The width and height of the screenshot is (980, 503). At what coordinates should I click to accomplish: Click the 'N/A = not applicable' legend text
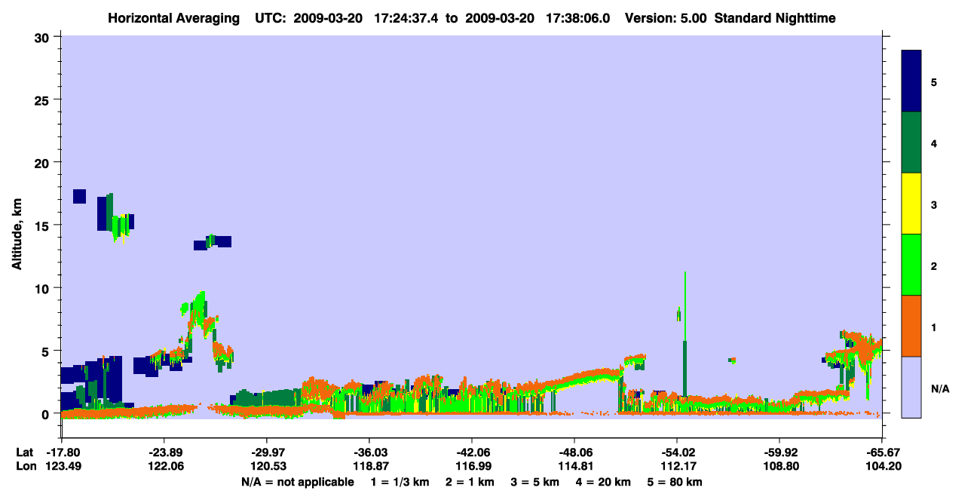coord(298,482)
